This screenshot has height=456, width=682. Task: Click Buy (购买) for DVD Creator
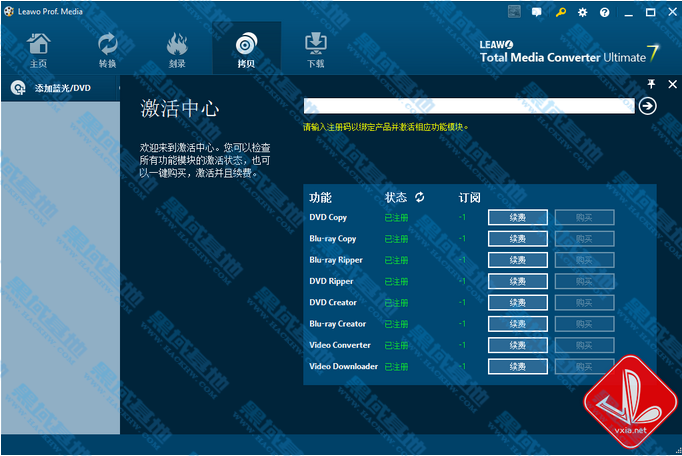[x=585, y=303]
